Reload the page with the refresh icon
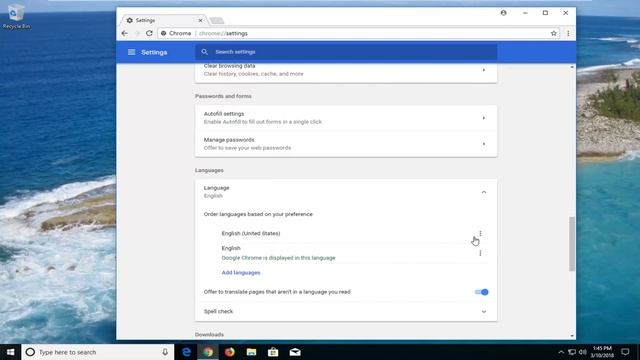 click(x=149, y=33)
